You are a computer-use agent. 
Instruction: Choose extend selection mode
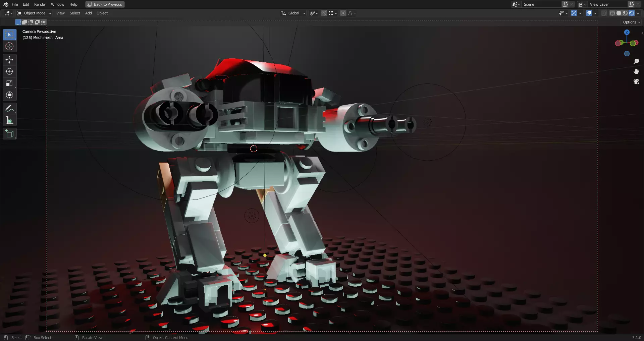pyautogui.click(x=24, y=22)
